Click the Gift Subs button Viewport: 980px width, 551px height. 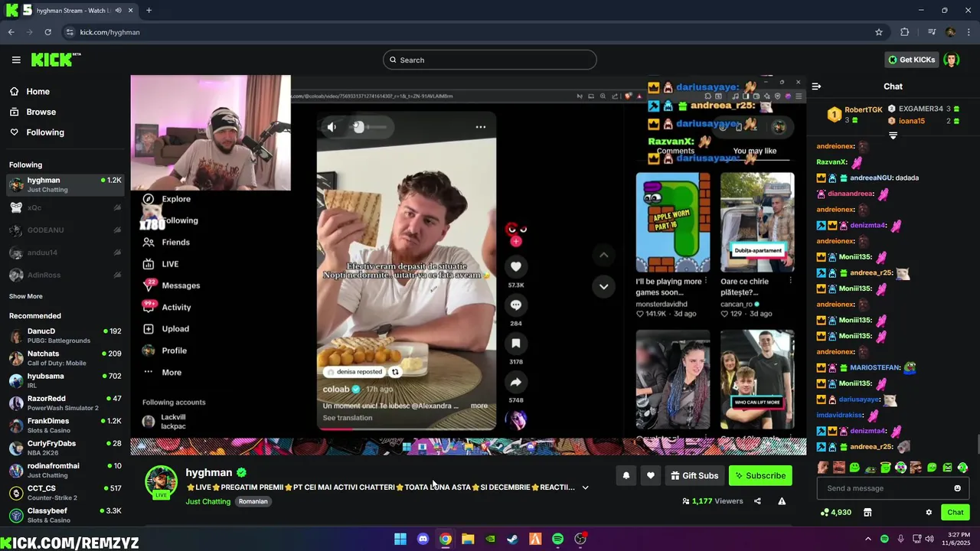point(694,475)
